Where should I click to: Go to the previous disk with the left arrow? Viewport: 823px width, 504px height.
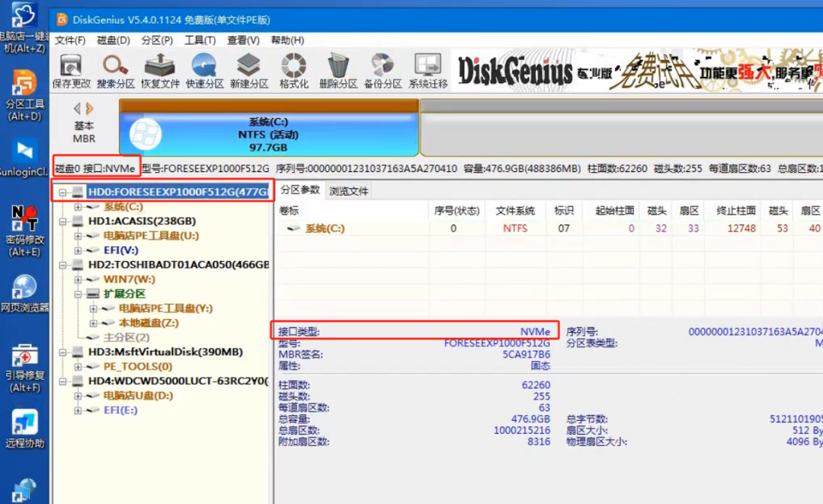pyautogui.click(x=77, y=109)
